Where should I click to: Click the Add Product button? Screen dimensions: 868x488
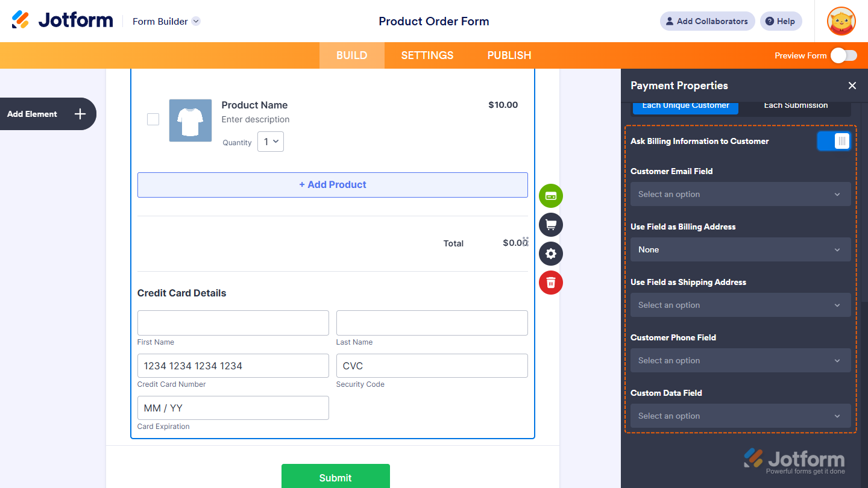coord(332,184)
